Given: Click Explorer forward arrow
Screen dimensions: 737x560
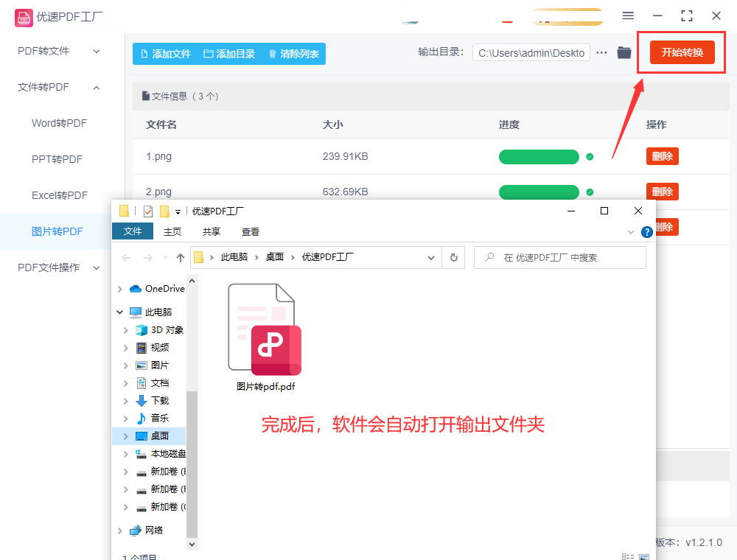Looking at the screenshot, I should [x=147, y=258].
